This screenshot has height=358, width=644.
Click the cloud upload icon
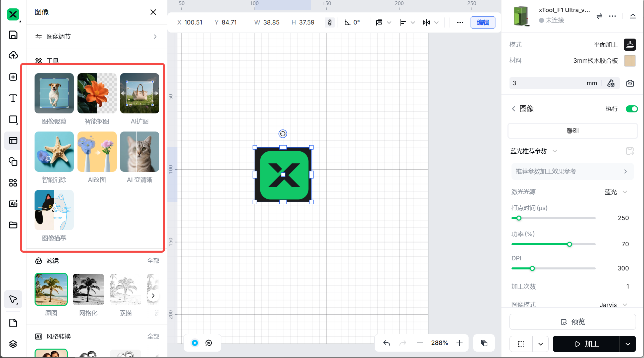[13, 55]
